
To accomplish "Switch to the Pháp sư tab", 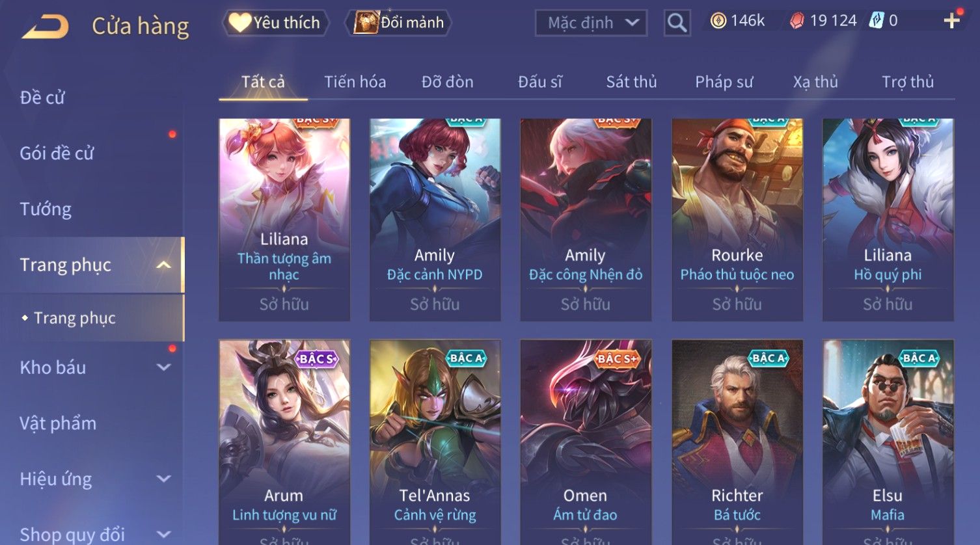I will [724, 82].
